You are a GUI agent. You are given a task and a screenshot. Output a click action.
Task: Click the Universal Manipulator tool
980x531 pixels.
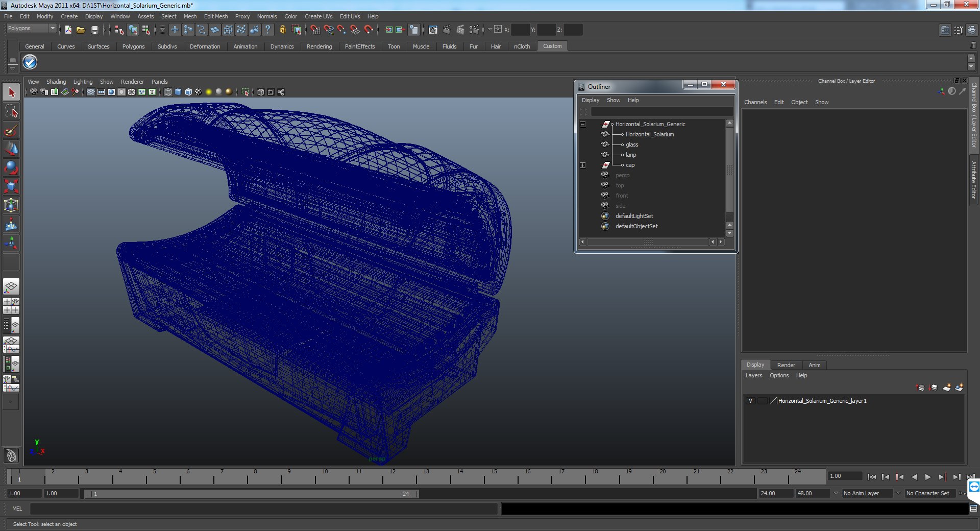click(x=11, y=205)
